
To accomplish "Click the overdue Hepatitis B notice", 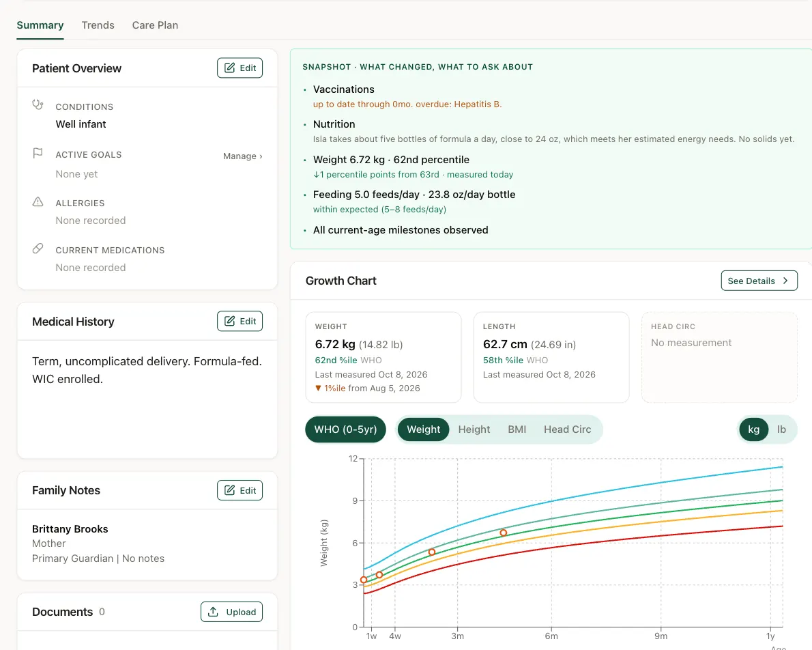I will click(x=407, y=104).
